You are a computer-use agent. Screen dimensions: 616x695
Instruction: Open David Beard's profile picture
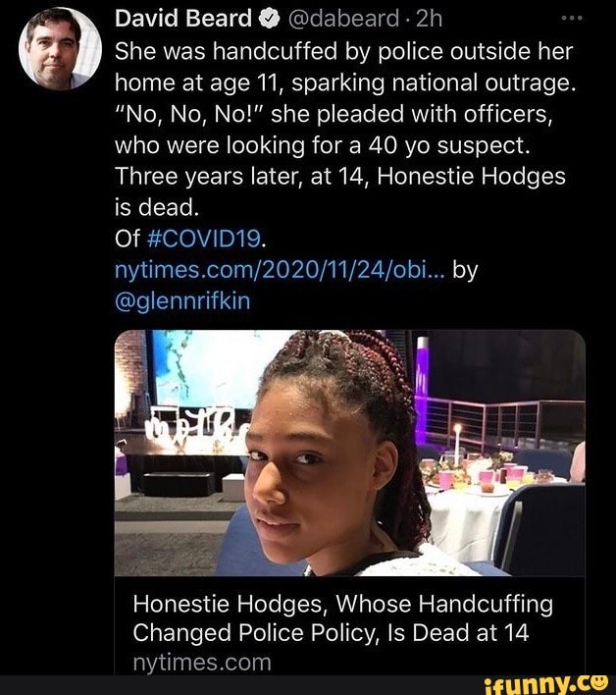(x=60, y=49)
